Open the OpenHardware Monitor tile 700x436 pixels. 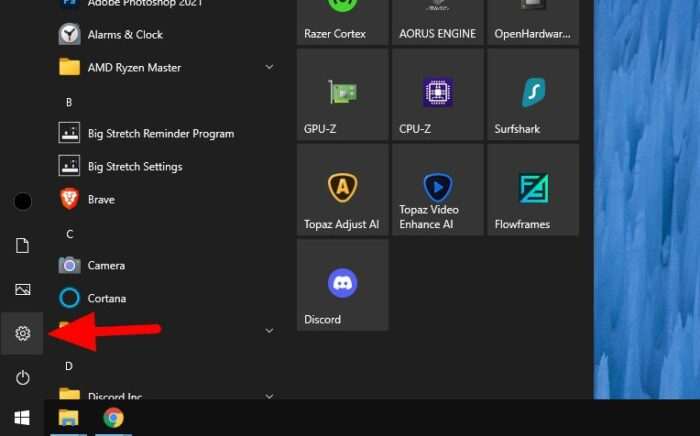pyautogui.click(x=533, y=22)
